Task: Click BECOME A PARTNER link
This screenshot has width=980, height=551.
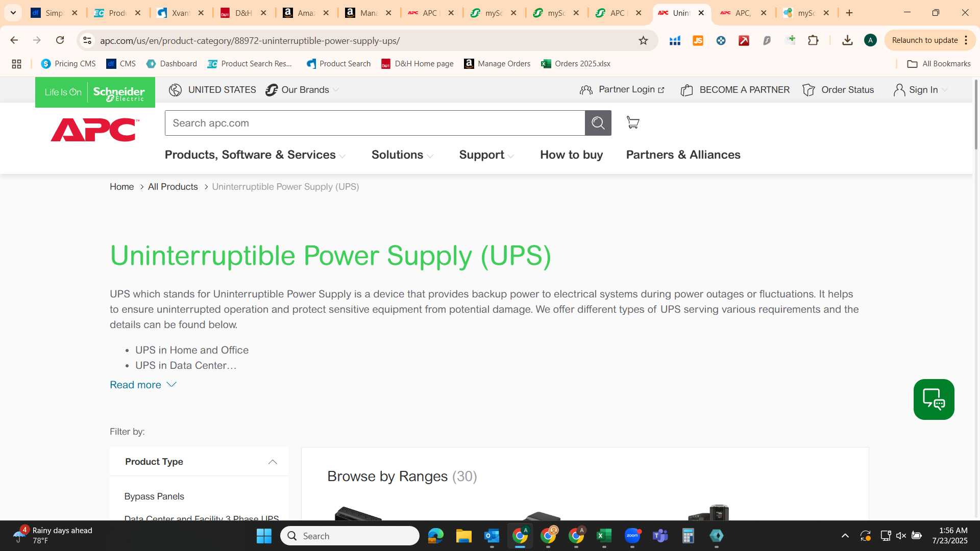Action: pyautogui.click(x=735, y=90)
